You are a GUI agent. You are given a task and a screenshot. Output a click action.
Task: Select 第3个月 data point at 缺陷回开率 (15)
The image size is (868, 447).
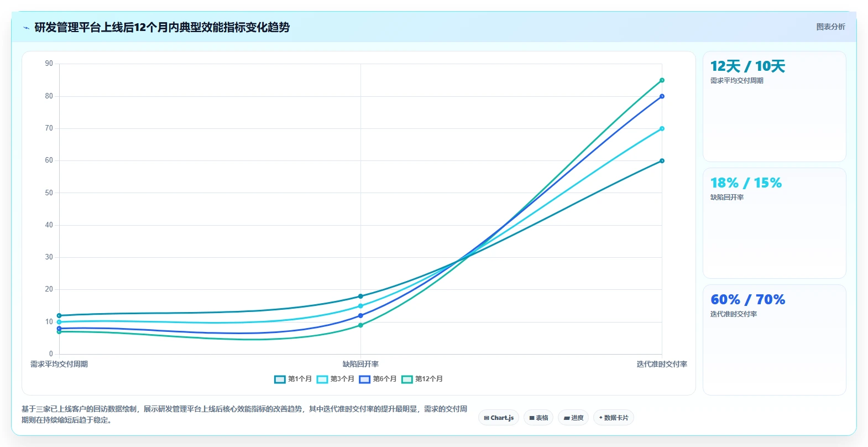360,306
